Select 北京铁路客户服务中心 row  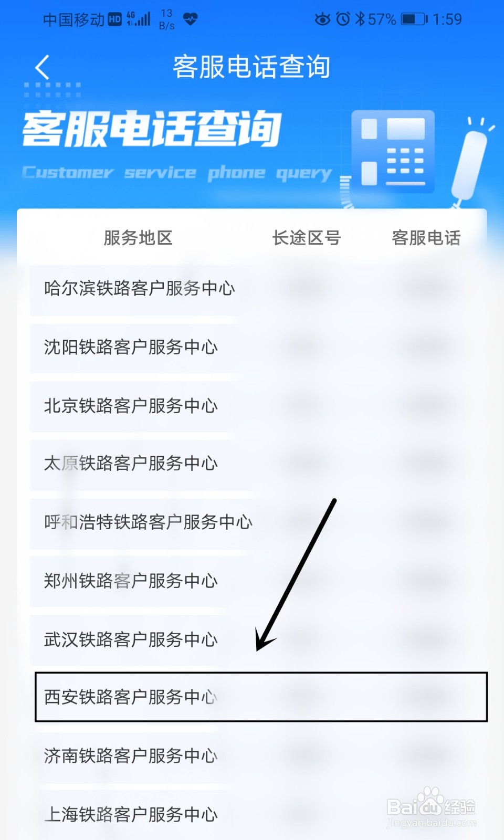click(258, 406)
